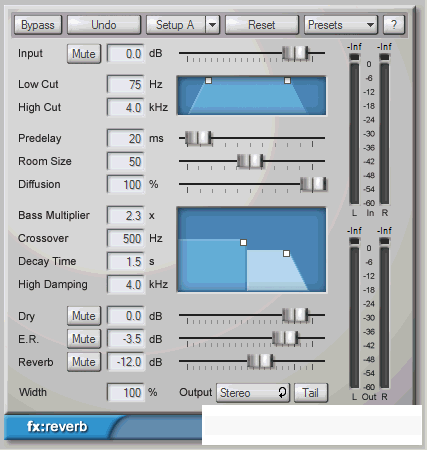The image size is (427, 450).
Task: Click the Undo button
Action: coord(104,25)
